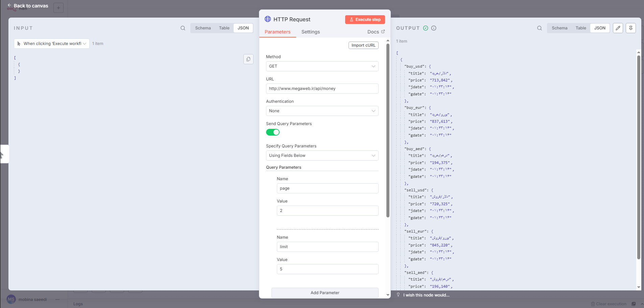The image size is (644, 308).
Task: Switch input view to Table
Action: pos(224,28)
